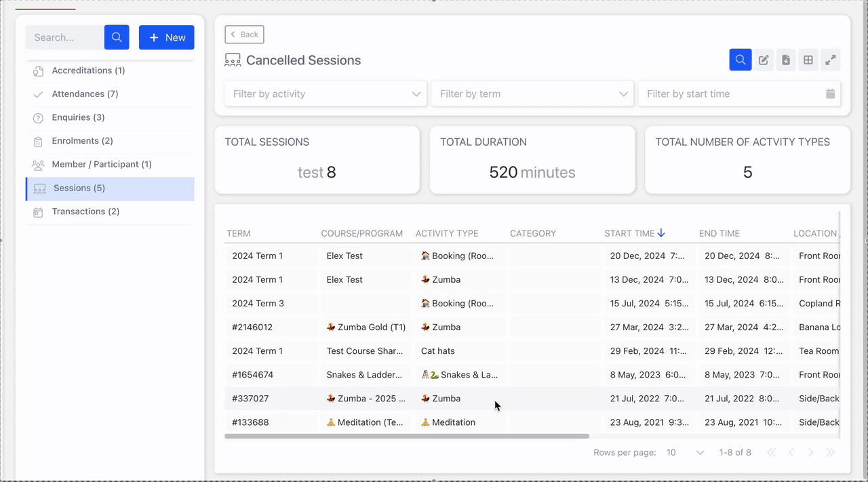Viewport: 868px width, 482px height.
Task: Click the START TIME column header
Action: point(629,233)
